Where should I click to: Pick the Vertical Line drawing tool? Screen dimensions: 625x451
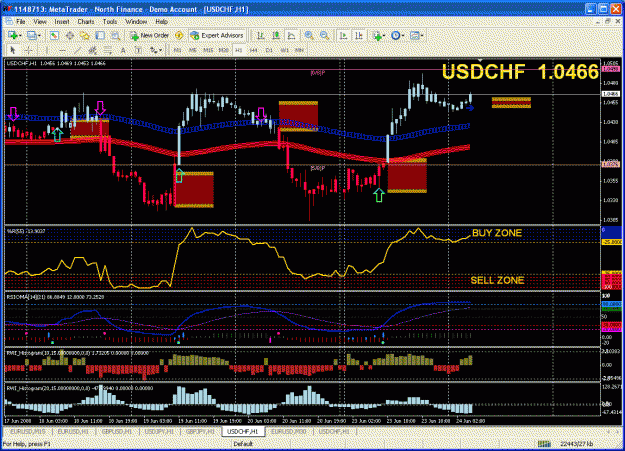47,50
